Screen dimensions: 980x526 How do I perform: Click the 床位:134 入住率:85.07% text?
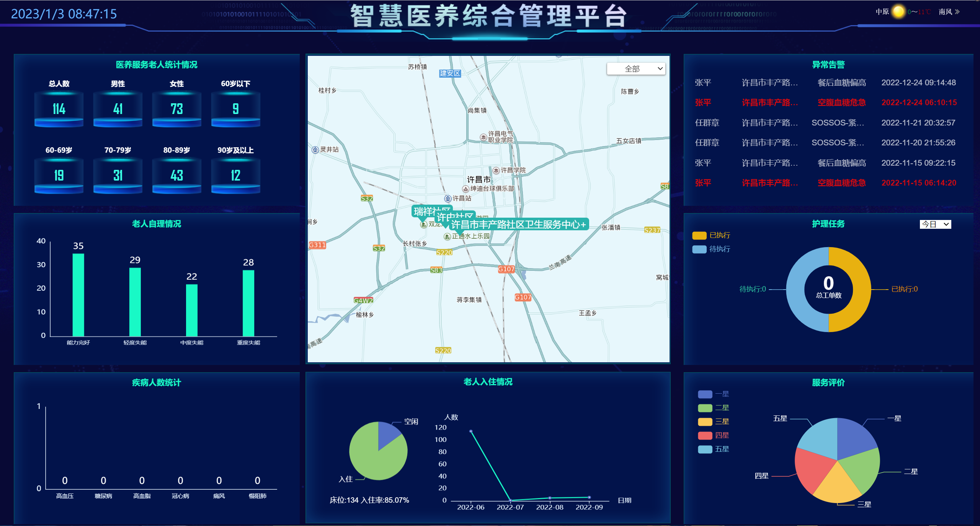369,500
